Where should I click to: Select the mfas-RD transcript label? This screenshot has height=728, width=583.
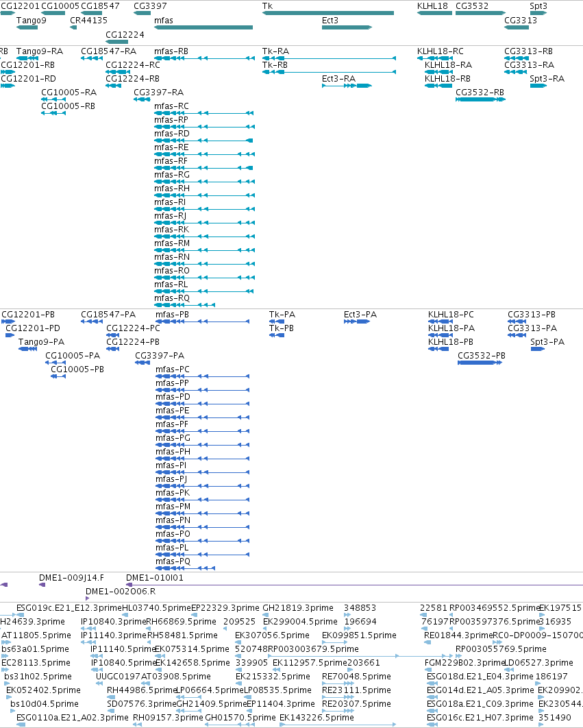coord(172,134)
